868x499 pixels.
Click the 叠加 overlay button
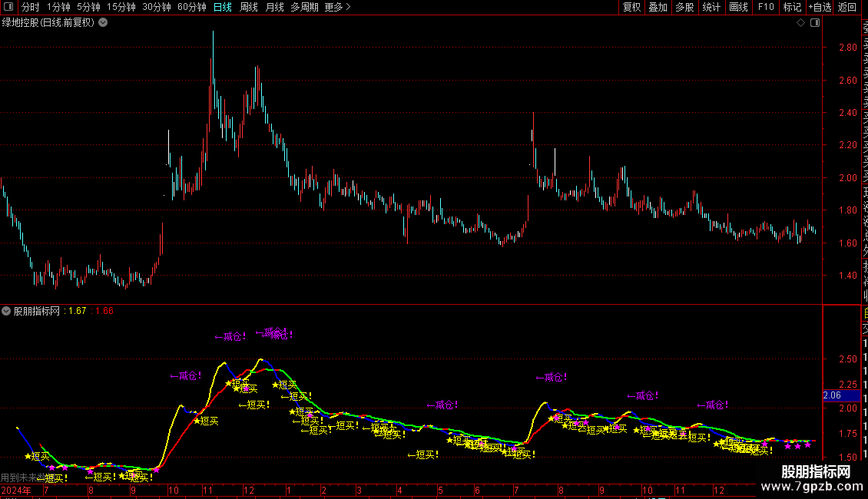click(658, 7)
